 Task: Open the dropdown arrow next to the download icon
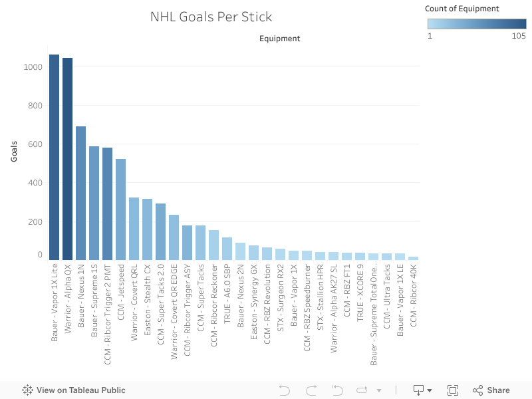click(x=429, y=392)
